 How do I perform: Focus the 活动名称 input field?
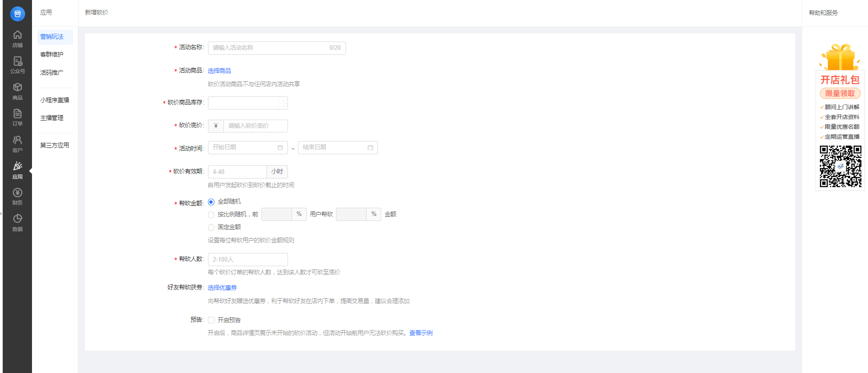point(270,48)
